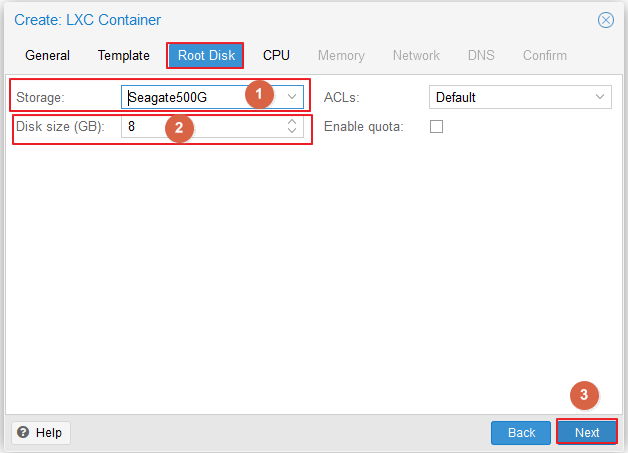Open the ACLs Default dropdown
628x453 pixels.
coord(520,97)
